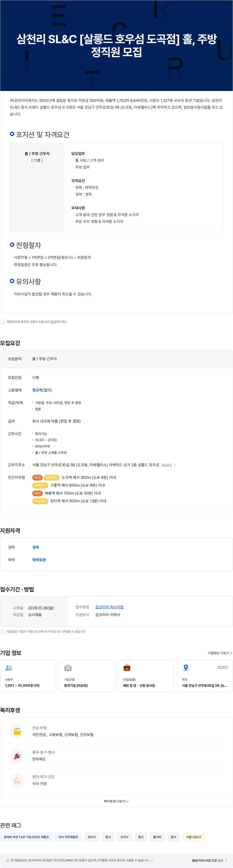The width and height of the screenshot is (233, 868).
Task: Click the text 상시채용
Action: point(35,615)
